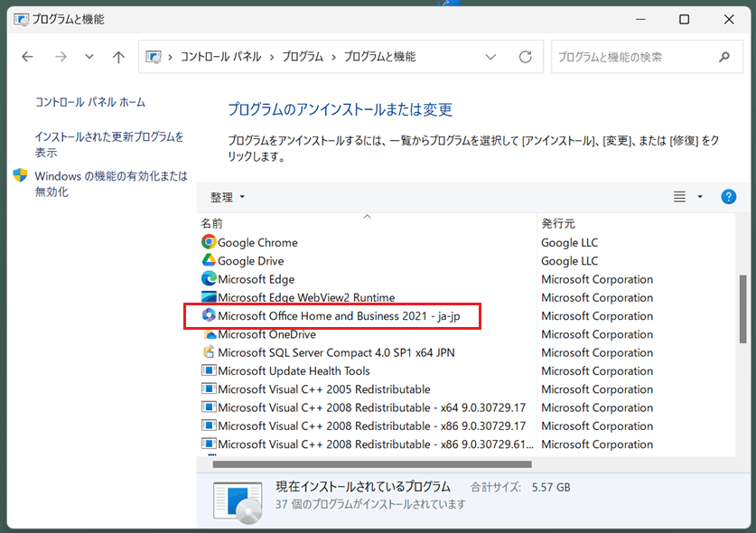756x533 pixels.
Task: Select Visual C++ 2005 Redistributable icon
Action: click(209, 388)
